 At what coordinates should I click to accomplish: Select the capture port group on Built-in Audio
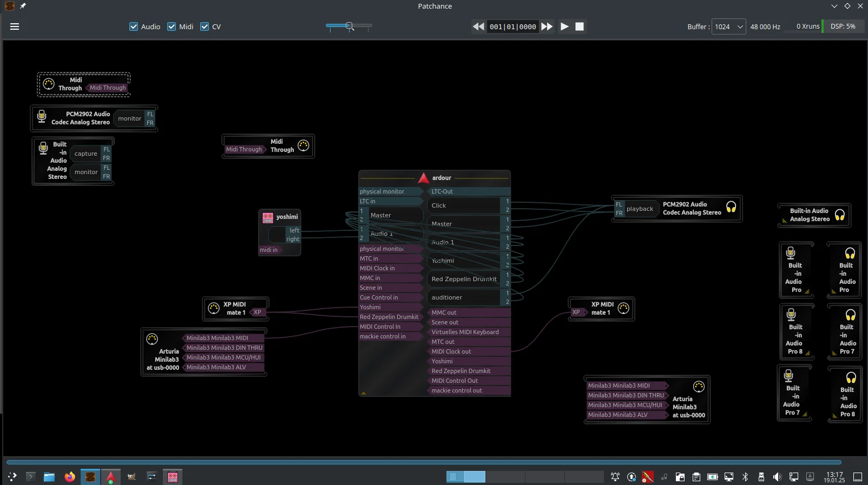(x=86, y=154)
